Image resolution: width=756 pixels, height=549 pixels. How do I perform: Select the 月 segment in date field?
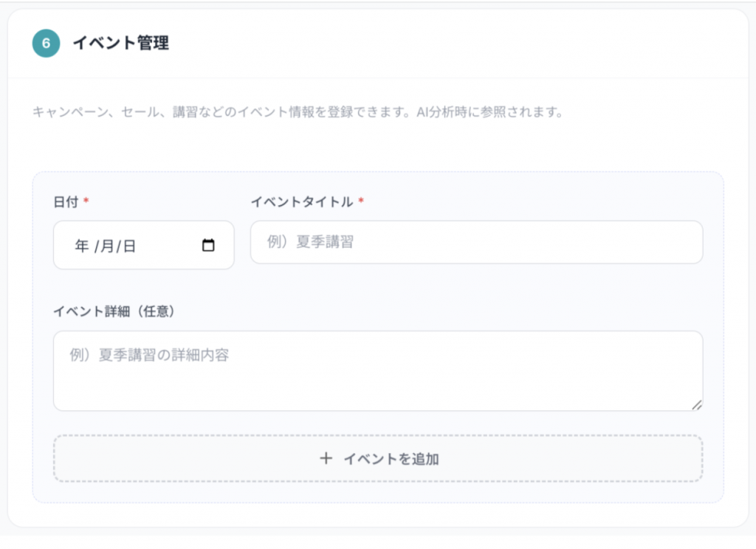point(106,246)
